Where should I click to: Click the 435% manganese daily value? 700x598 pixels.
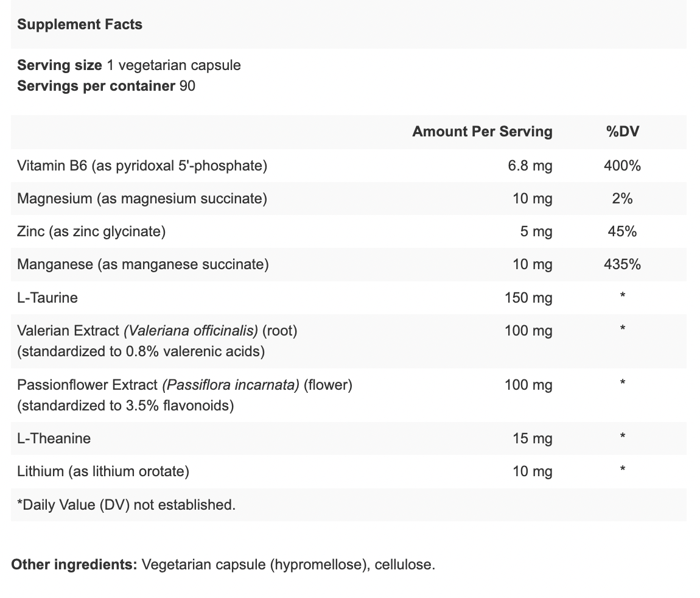click(622, 264)
